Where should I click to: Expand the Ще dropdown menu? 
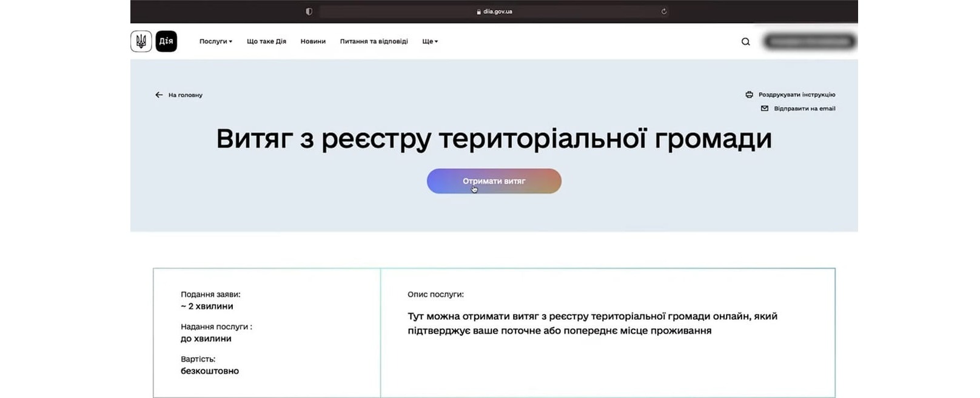pos(429,42)
